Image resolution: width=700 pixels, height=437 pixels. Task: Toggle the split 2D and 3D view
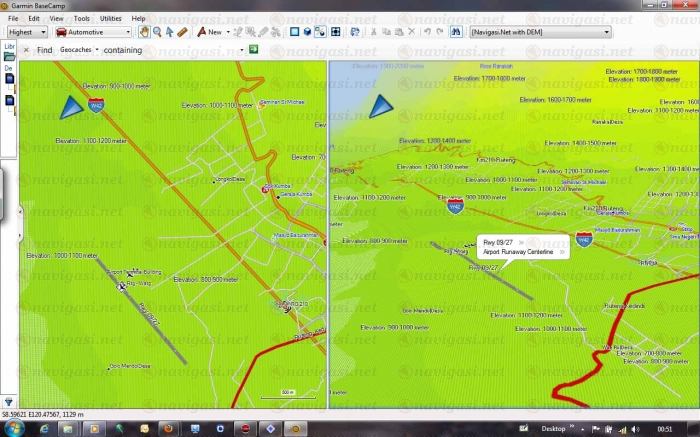[x=320, y=32]
